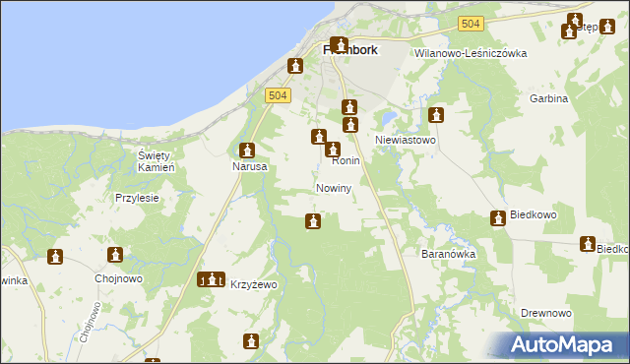Click the small blue lake near Niewiastowo

[x=389, y=118]
